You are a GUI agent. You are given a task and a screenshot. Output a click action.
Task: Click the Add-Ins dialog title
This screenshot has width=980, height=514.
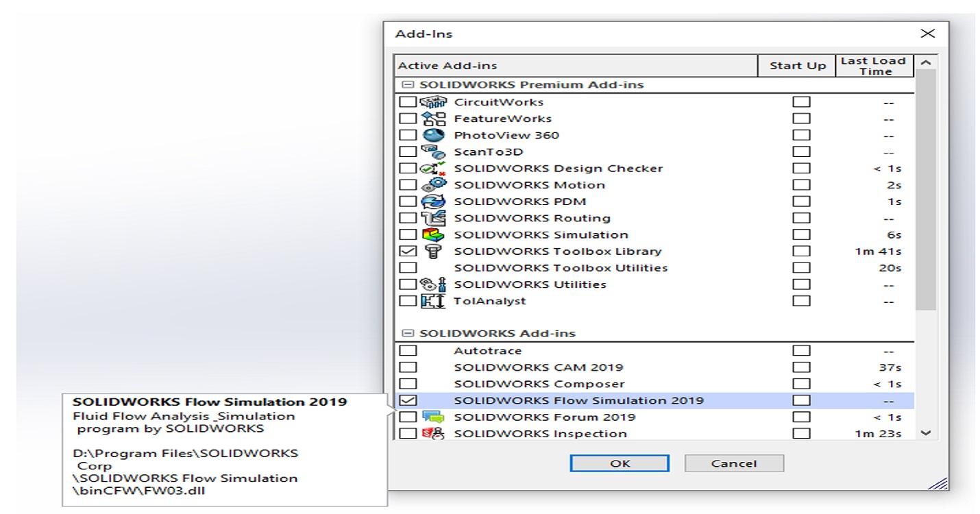424,34
